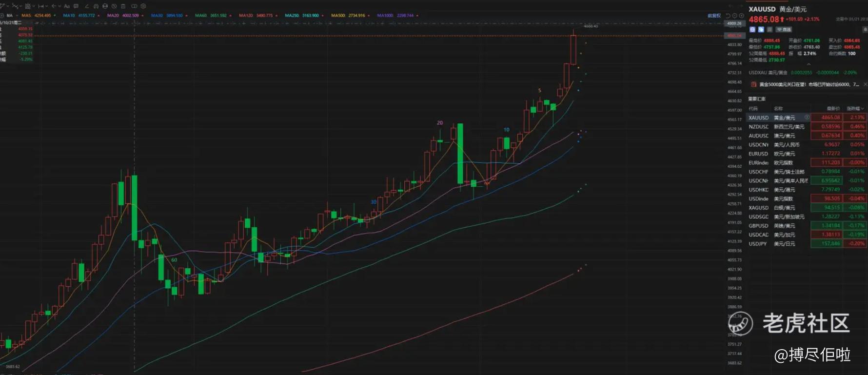Select the GBPUSD 英镑/美元 row
Screen dimensions: 868x375
807,226
